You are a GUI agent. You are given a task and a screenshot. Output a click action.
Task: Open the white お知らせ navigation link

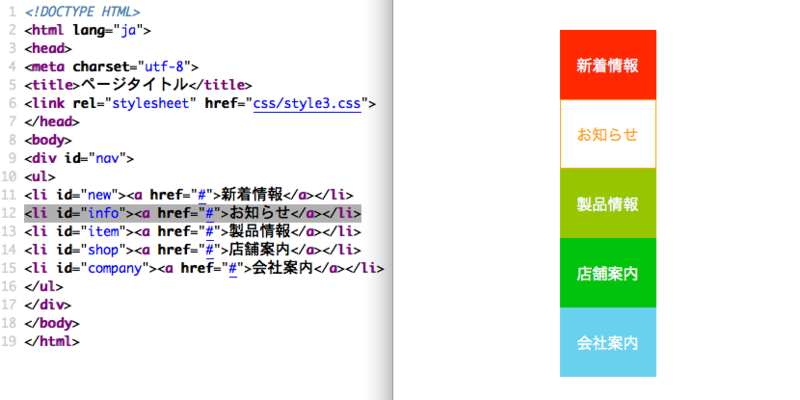[x=608, y=134]
